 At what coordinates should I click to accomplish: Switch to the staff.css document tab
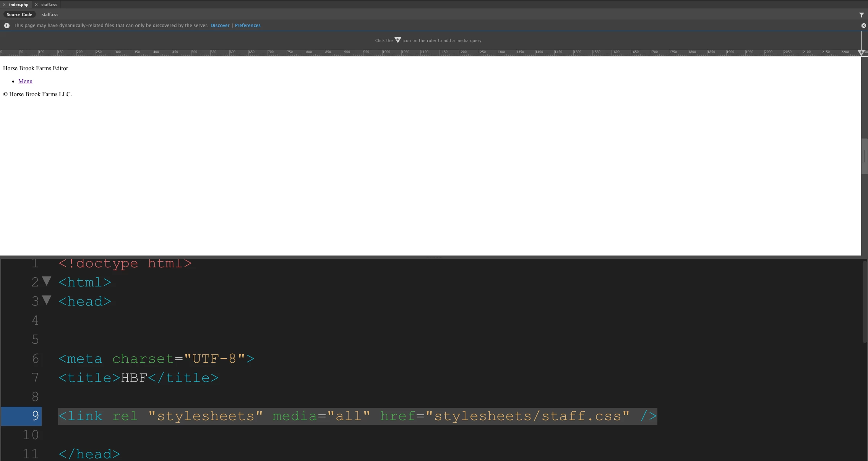(49, 5)
